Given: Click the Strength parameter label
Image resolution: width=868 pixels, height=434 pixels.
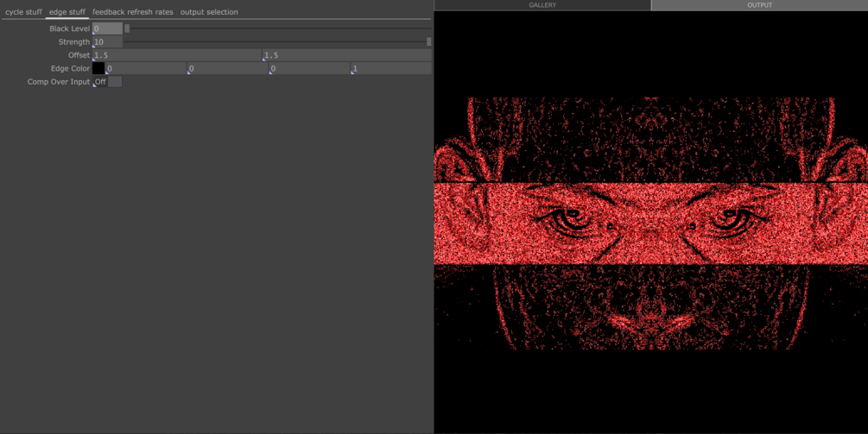Looking at the screenshot, I should 73,42.
